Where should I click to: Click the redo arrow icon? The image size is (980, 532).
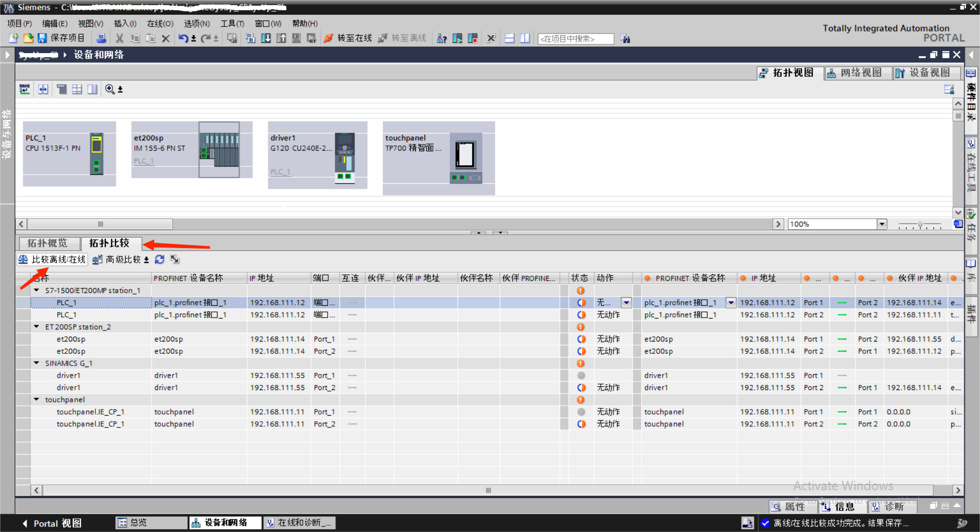click(206, 38)
